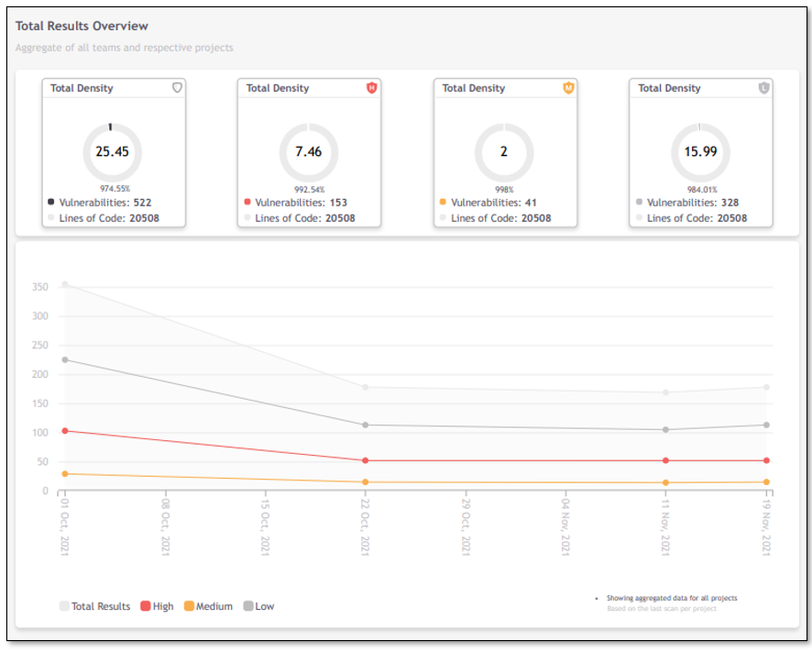812x652 pixels.
Task: Select the High data point at 01 Oct, 2021
Action: (x=63, y=430)
